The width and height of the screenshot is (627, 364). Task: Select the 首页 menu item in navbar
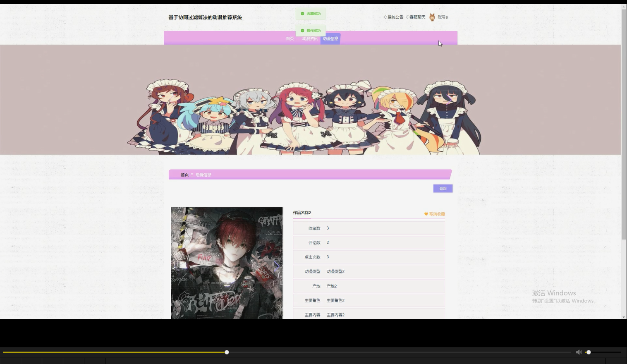click(x=289, y=38)
